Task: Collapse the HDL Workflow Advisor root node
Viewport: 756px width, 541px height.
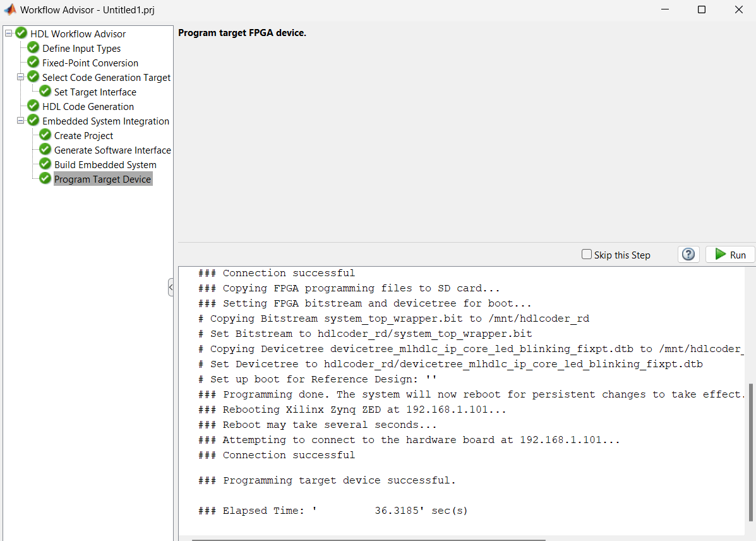Action: click(x=8, y=33)
